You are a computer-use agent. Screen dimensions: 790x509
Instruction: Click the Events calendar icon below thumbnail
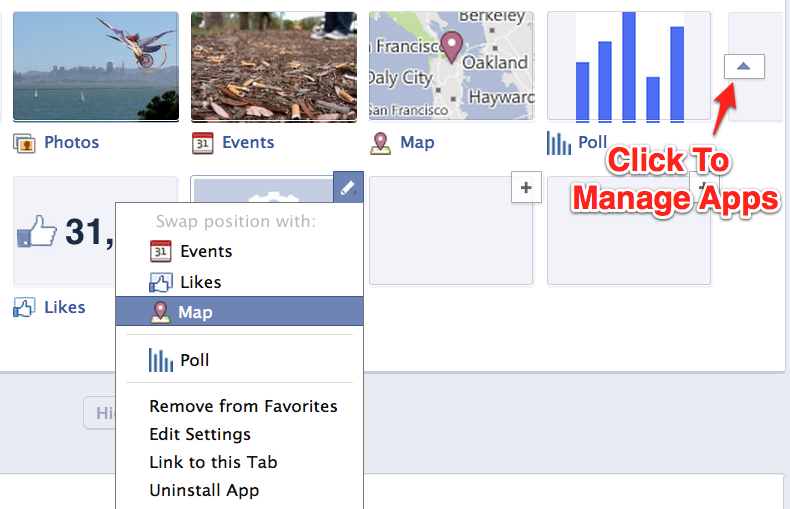point(203,143)
